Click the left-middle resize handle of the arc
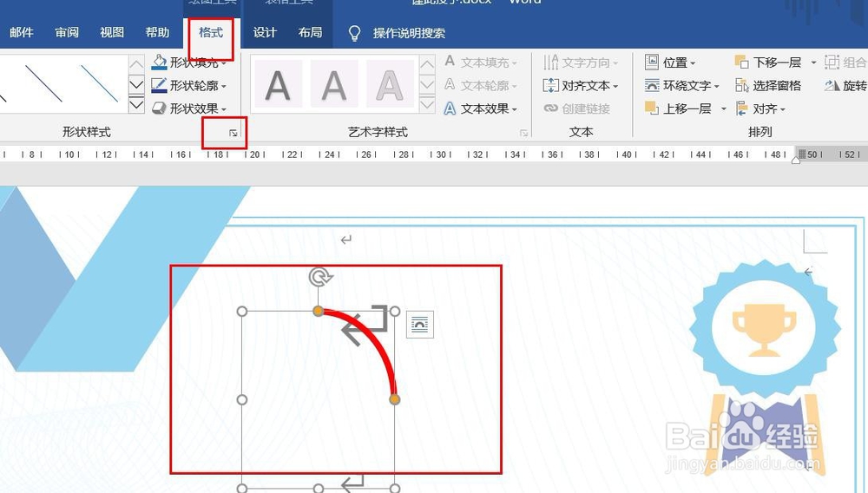This screenshot has width=868, height=493. pyautogui.click(x=242, y=399)
